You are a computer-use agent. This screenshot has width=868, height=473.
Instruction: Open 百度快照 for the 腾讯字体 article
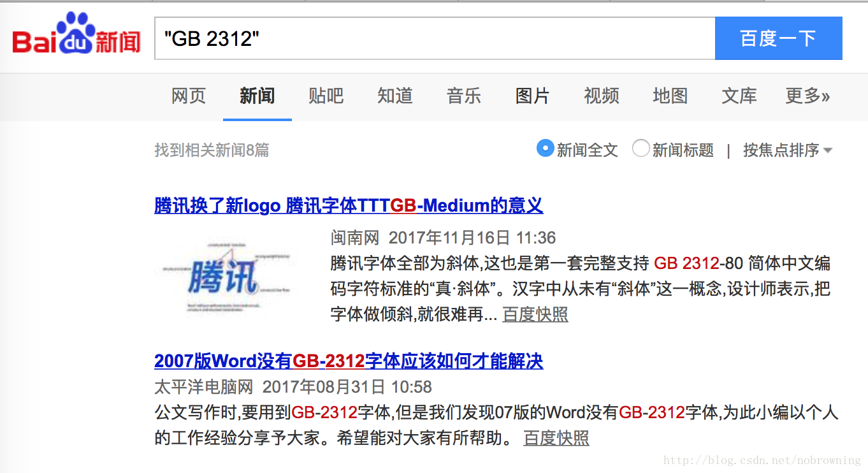point(535,314)
